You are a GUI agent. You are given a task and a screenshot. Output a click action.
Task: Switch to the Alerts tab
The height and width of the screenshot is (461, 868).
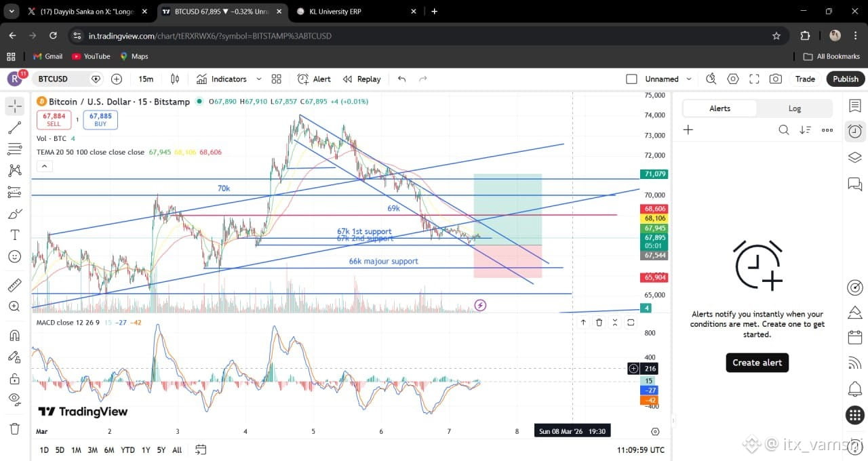[x=719, y=108]
